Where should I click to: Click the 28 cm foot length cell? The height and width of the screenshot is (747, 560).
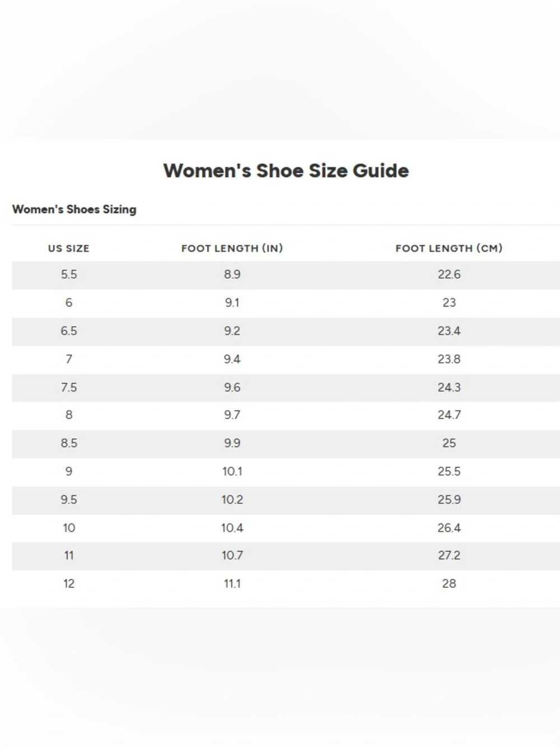click(x=449, y=583)
